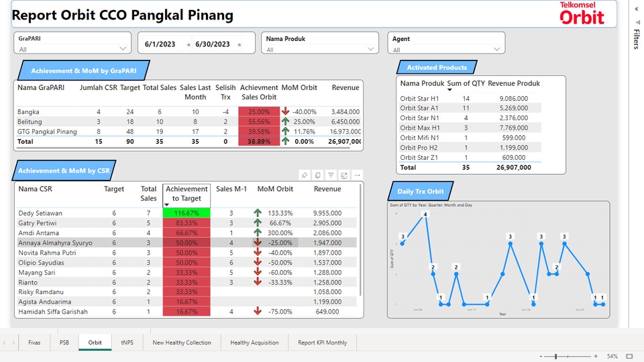Click Dedy Setiawan in CSR table
The height and width of the screenshot is (362, 644).
click(x=40, y=213)
